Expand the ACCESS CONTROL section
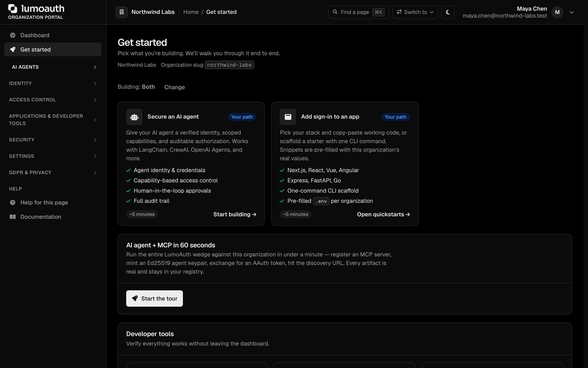This screenshot has width=588, height=368. [53, 100]
